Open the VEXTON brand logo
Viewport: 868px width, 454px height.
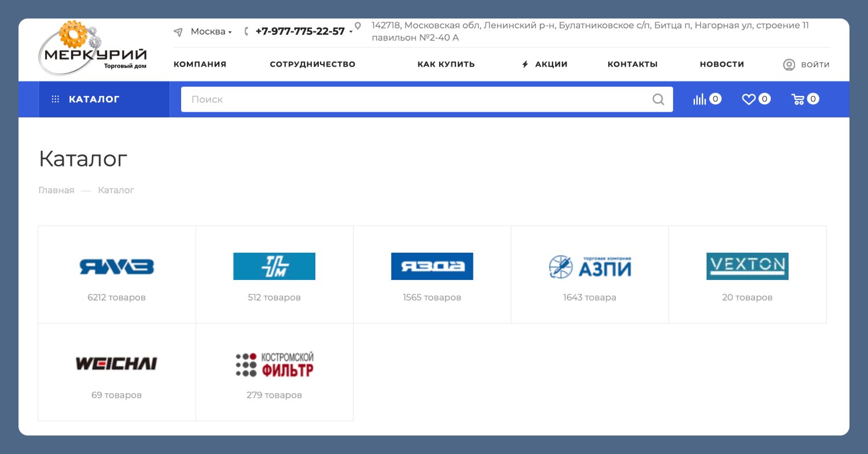pos(748,266)
